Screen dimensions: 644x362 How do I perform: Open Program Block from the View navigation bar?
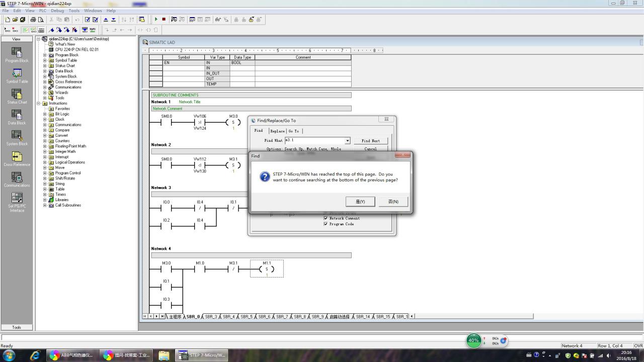pyautogui.click(x=17, y=55)
